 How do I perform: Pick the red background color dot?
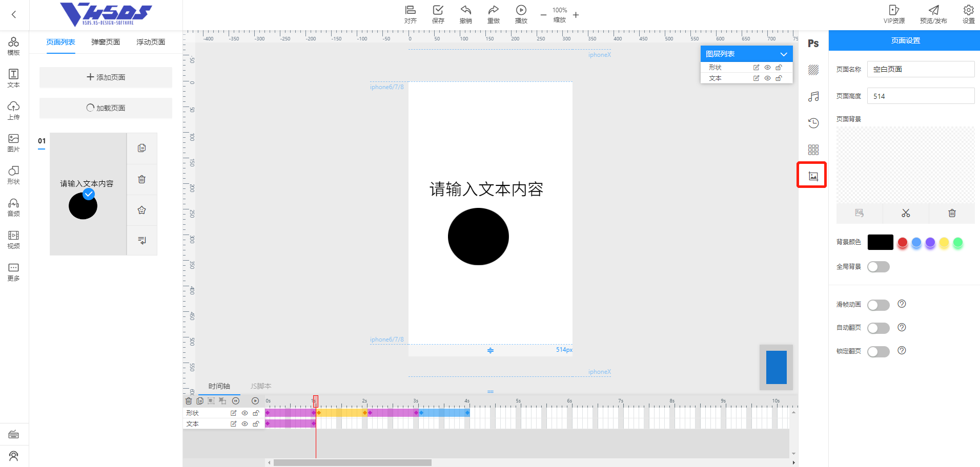(x=903, y=242)
